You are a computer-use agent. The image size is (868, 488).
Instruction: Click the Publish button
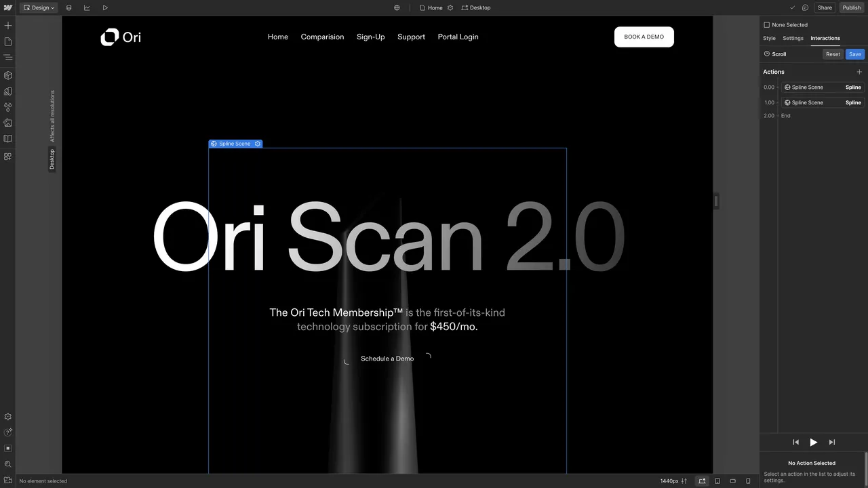pos(852,7)
